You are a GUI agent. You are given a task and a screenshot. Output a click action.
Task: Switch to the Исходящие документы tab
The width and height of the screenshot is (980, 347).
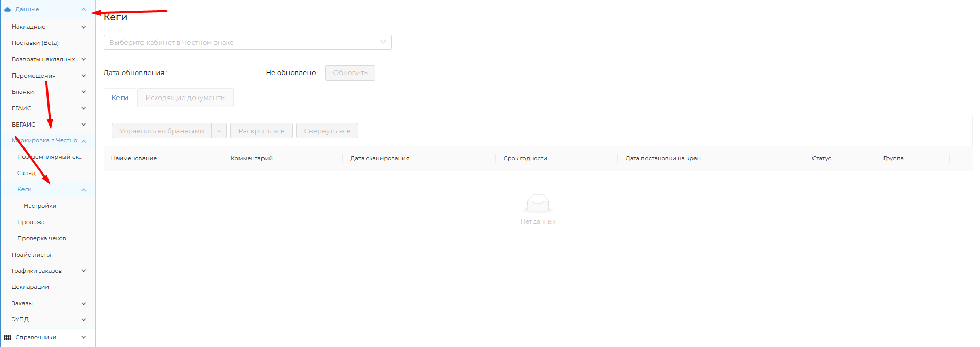185,98
